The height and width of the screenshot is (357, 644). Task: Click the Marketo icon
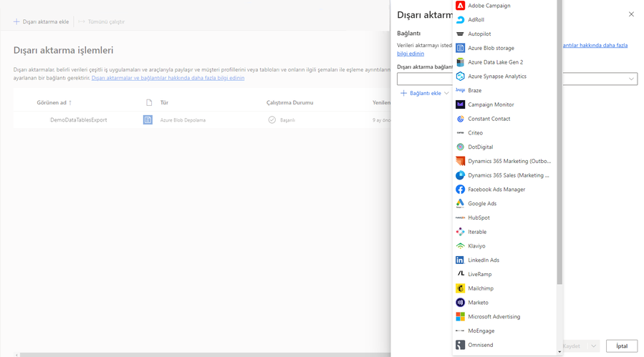(460, 303)
